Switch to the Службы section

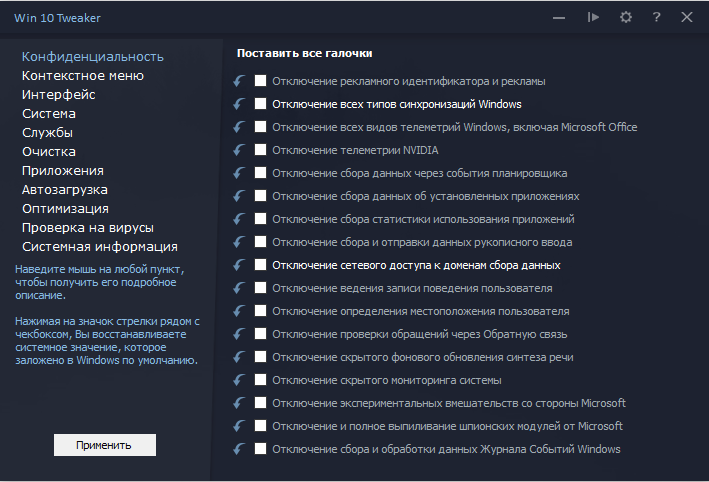(x=47, y=132)
